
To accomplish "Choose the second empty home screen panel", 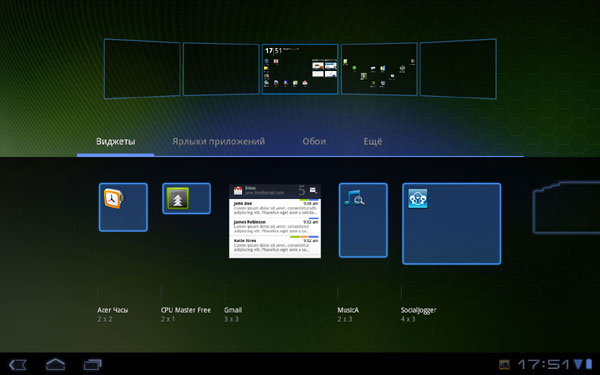I will click(221, 69).
